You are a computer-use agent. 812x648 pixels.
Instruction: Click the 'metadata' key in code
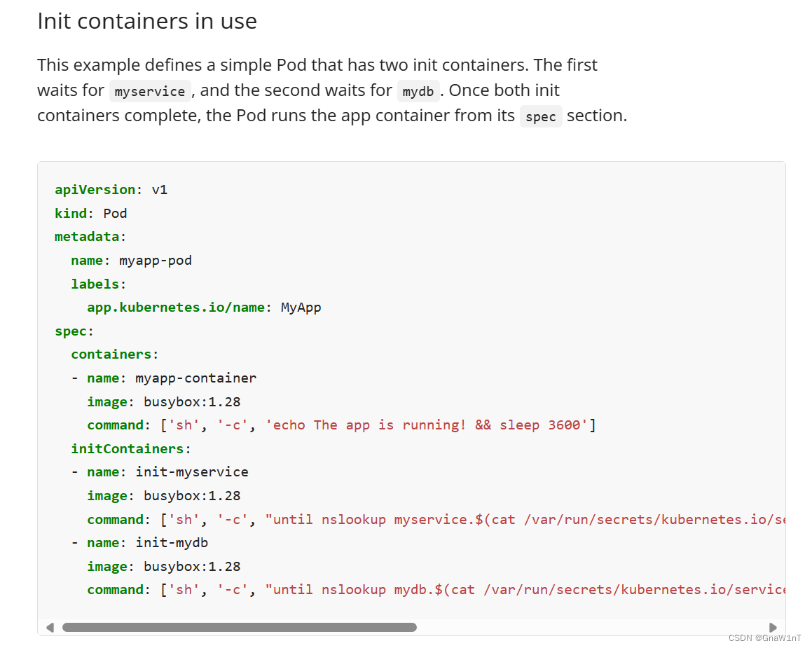pyautogui.click(x=87, y=237)
